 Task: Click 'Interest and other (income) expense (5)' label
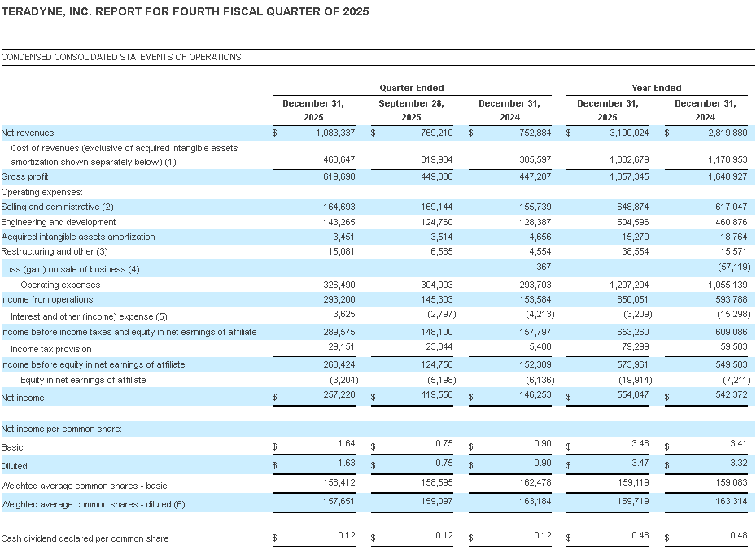coord(89,317)
